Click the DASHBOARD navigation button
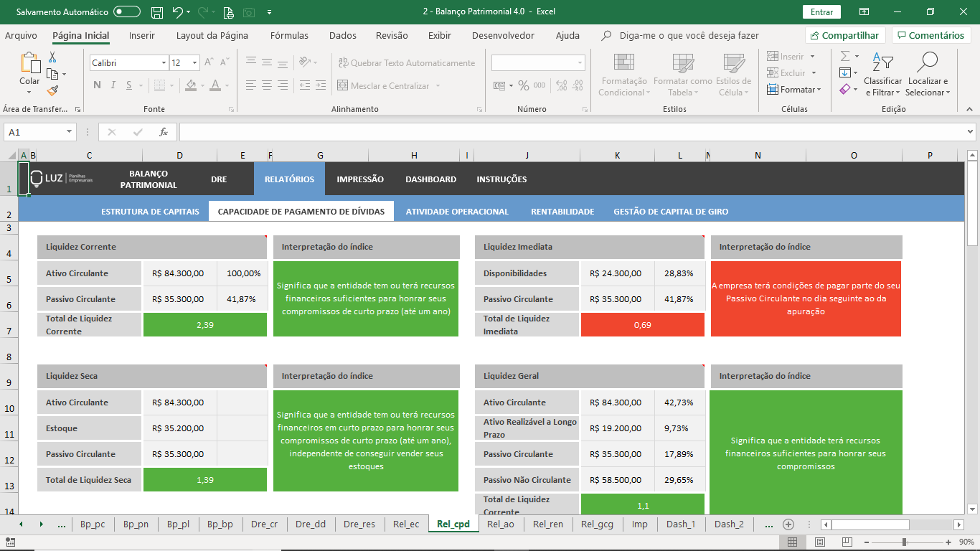Image resolution: width=980 pixels, height=551 pixels. coord(430,179)
